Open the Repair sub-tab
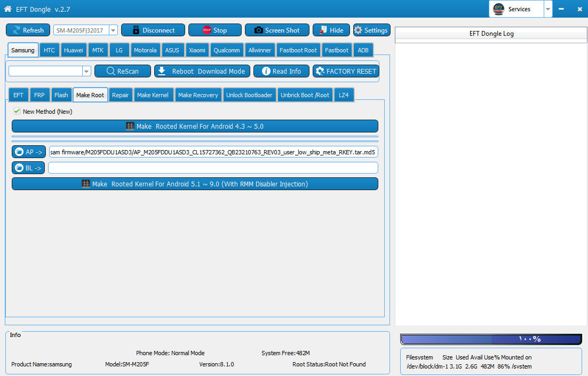This screenshot has width=588, height=376. [121, 95]
